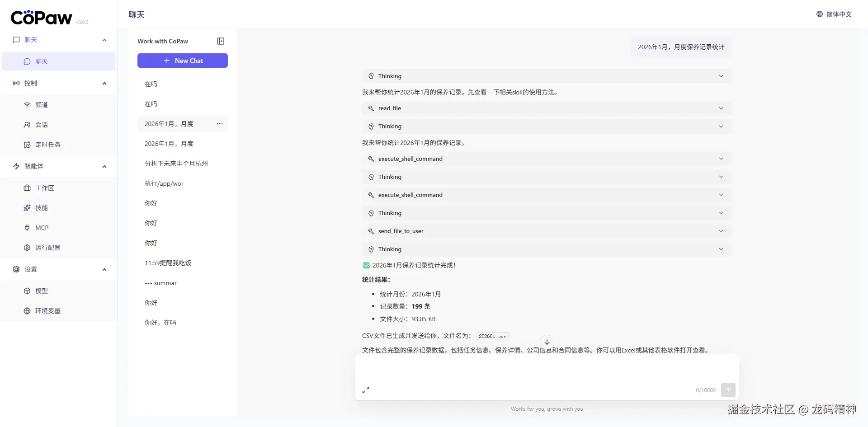Image resolution: width=868 pixels, height=427 pixels.
Task: Click the read_file tool wrench icon
Action: (x=371, y=108)
